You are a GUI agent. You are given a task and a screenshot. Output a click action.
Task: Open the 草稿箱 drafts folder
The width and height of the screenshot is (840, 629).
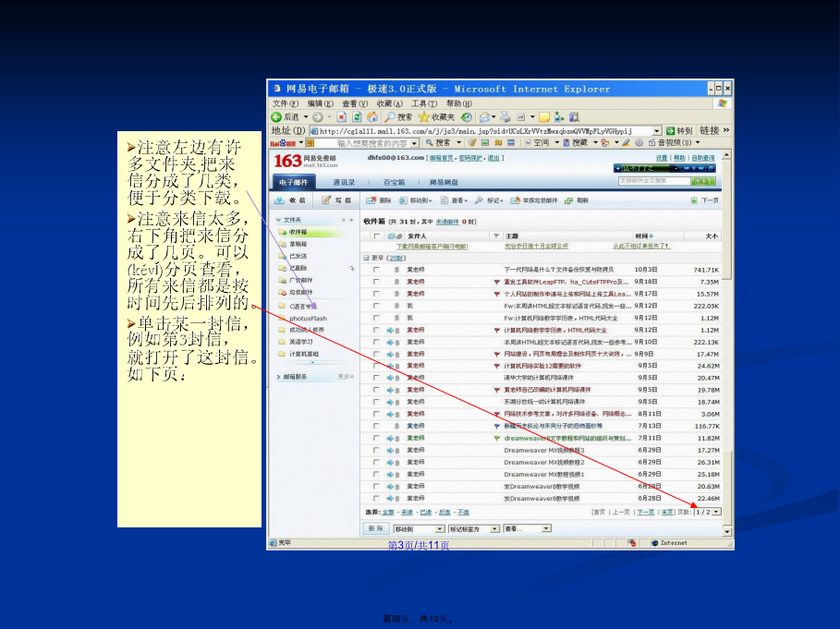[x=298, y=244]
